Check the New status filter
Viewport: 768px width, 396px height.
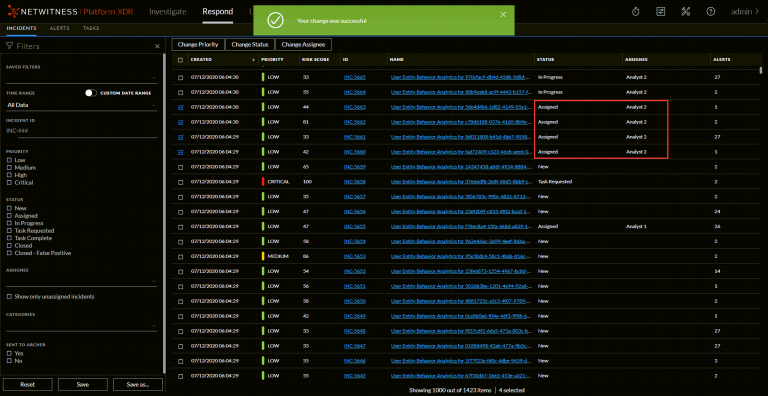[9, 208]
